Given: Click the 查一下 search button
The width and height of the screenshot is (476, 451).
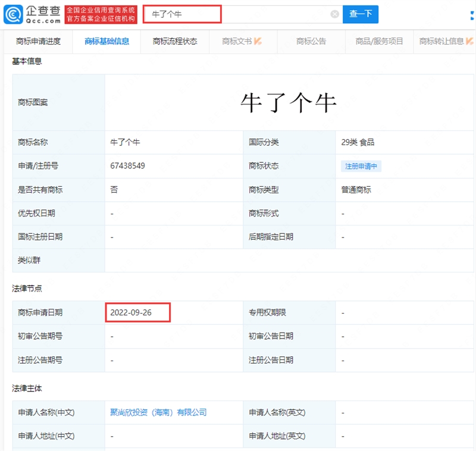Looking at the screenshot, I should click(x=360, y=14).
